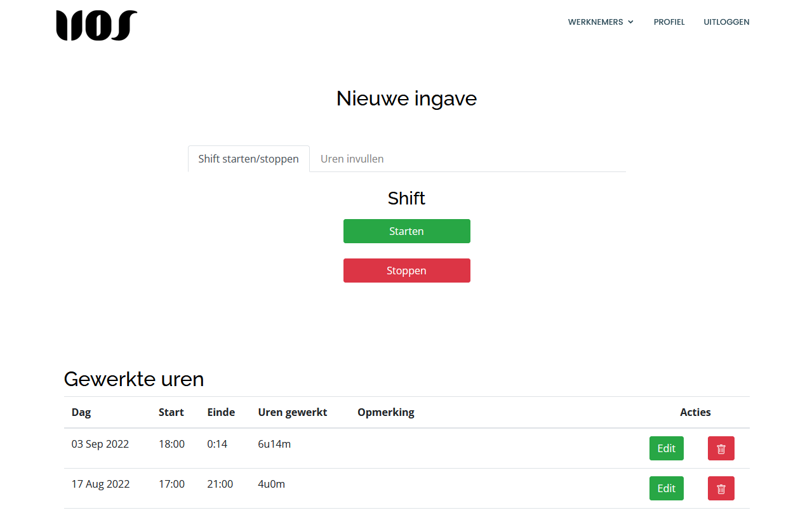Click the VOS logo
Viewport: 812px width, 515px height.
pyautogui.click(x=97, y=25)
